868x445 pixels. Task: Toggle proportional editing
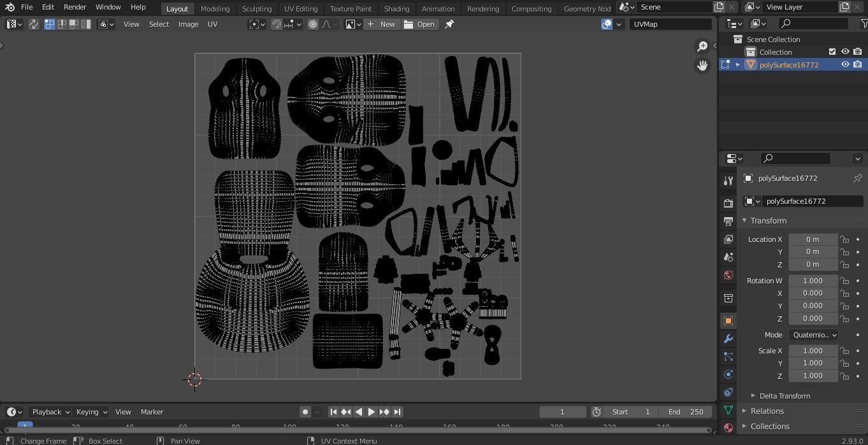(313, 24)
